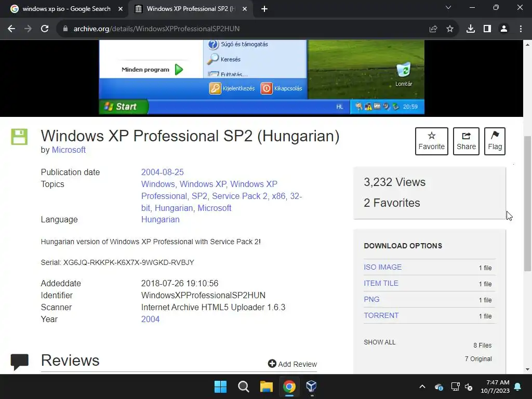Open the Chrome profile menu
The width and height of the screenshot is (532, 399).
tap(504, 29)
